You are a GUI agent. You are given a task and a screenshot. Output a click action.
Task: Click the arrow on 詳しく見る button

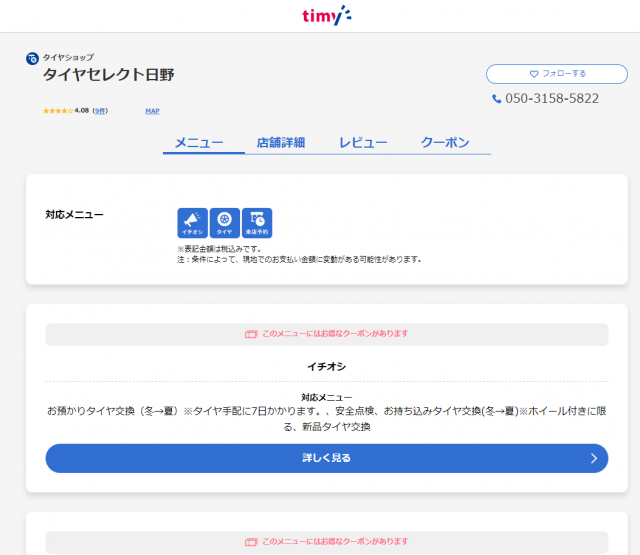[594, 458]
